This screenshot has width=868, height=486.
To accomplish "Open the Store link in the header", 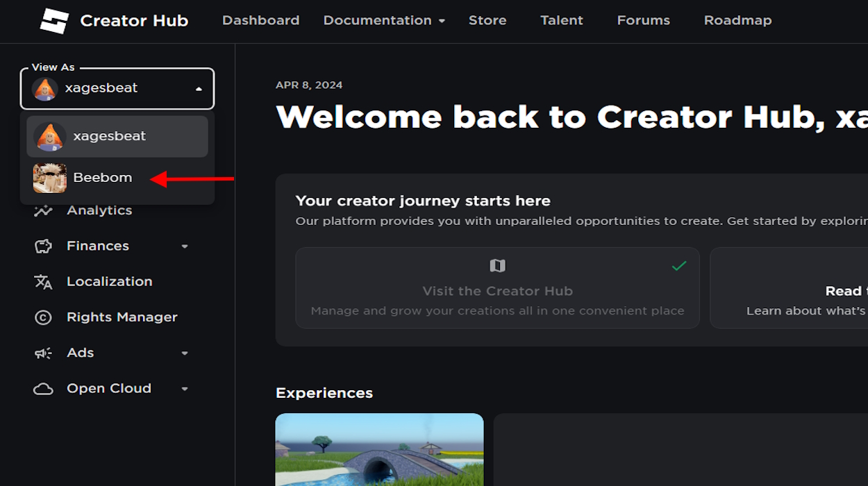I will [487, 21].
